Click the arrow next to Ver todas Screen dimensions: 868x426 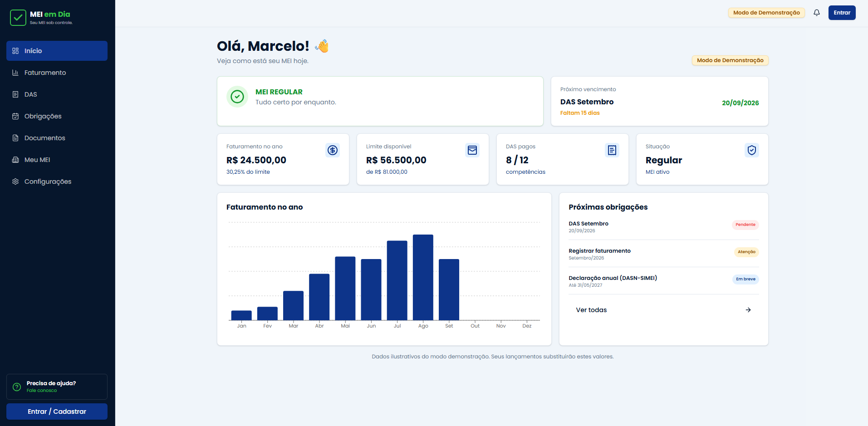coord(748,310)
